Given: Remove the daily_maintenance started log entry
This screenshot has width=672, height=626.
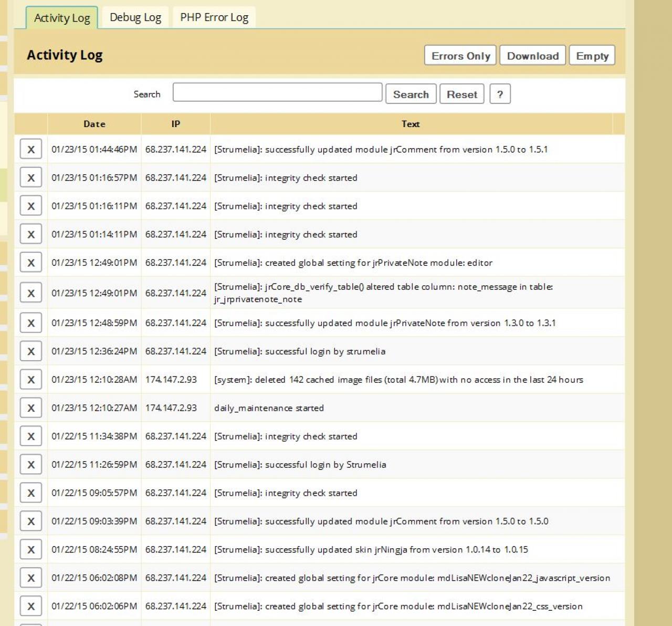Looking at the screenshot, I should [31, 408].
